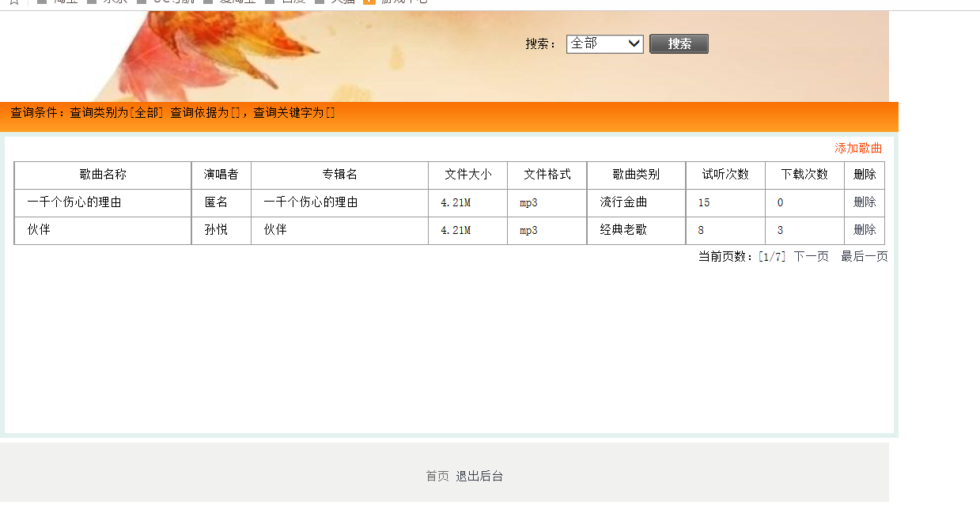Viewport: 980px width, 509px height.
Task: Click mp3 format in 流行金曲 row
Action: 528,203
